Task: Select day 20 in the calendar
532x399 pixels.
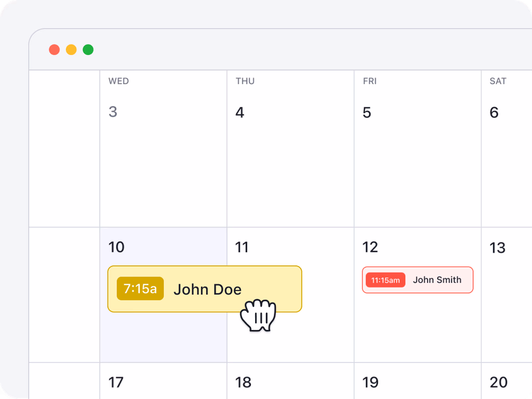Action: pos(498,383)
